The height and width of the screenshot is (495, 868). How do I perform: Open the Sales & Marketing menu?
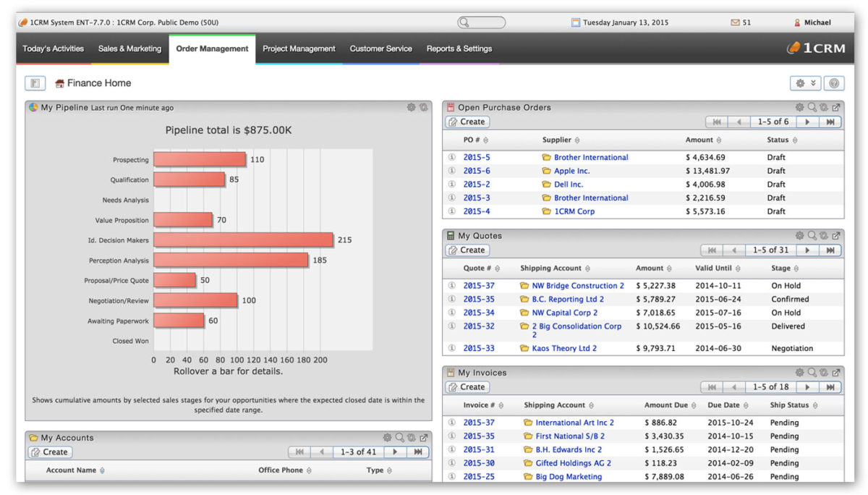click(x=129, y=48)
